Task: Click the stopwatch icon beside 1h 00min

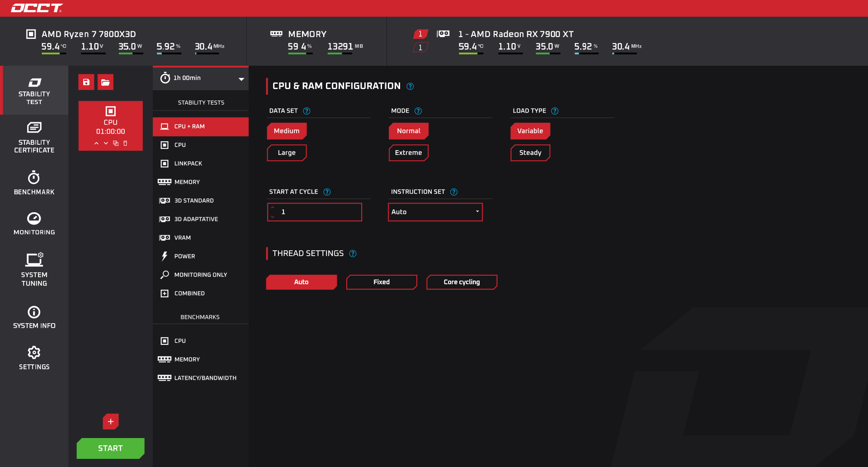Action: pos(165,78)
